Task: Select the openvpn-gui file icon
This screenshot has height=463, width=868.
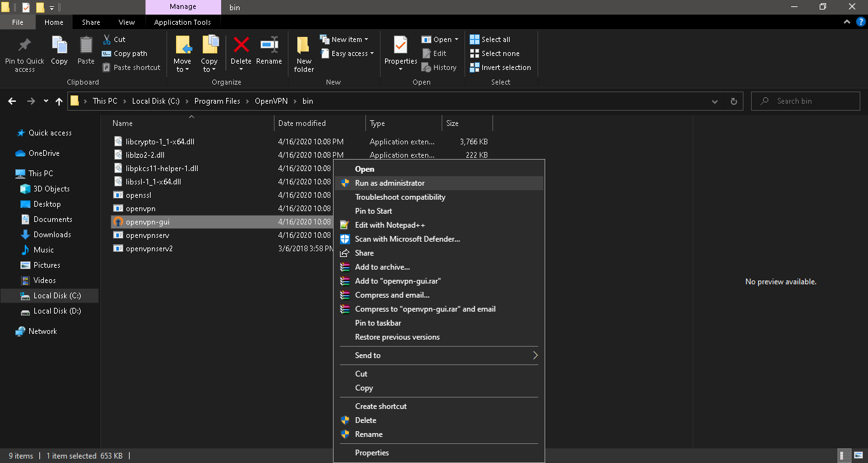Action: [118, 222]
